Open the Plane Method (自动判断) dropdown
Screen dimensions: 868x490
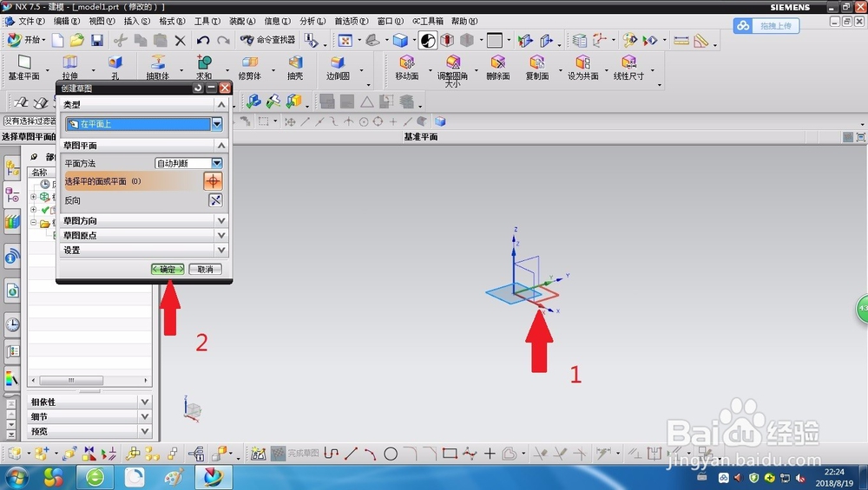point(217,163)
